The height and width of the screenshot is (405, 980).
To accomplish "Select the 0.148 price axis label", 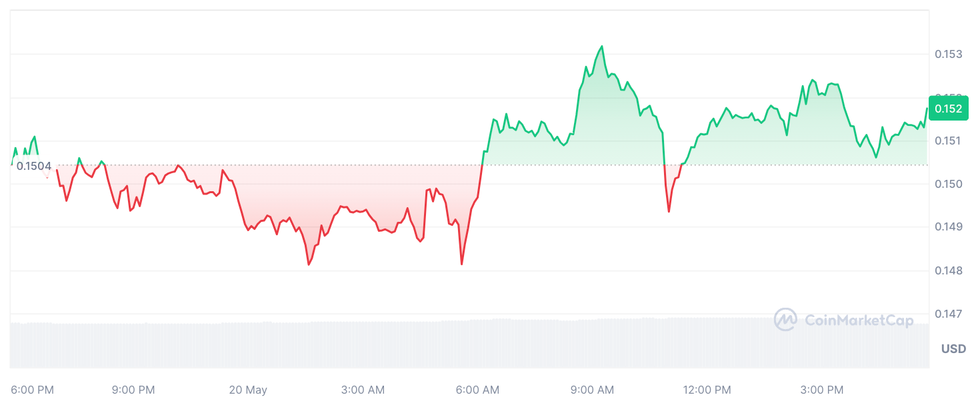I will tap(948, 270).
